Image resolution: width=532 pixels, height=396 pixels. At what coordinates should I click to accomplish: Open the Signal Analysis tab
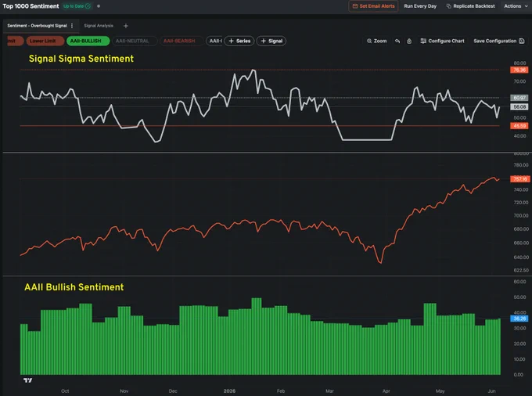pos(99,26)
